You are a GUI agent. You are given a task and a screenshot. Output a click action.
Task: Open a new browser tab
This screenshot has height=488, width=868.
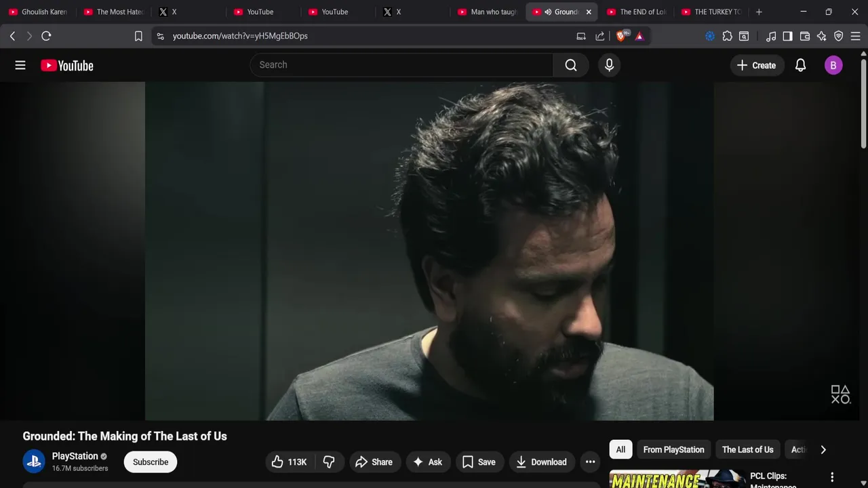click(x=759, y=12)
